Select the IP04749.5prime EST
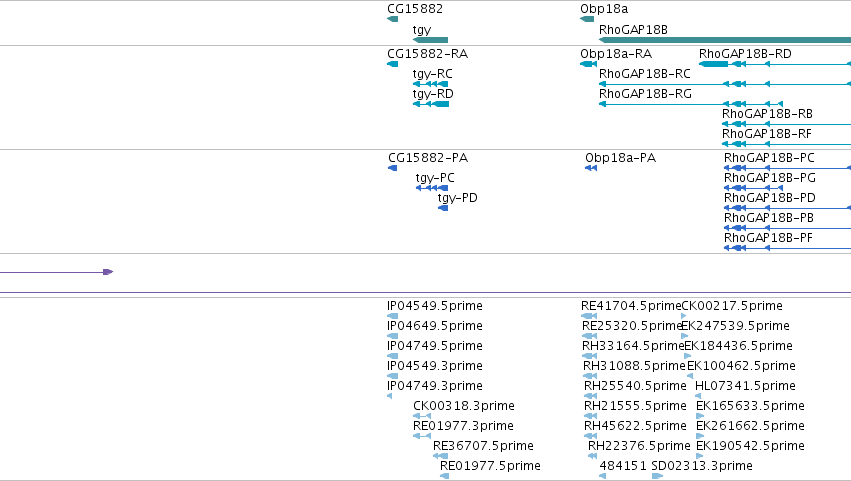851x481 pixels. click(x=392, y=357)
